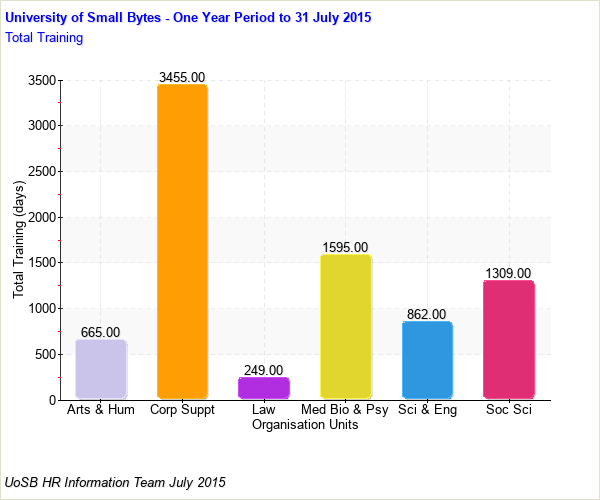Select the 3500 y-axis tick label
This screenshot has width=600, height=500.
[41, 81]
